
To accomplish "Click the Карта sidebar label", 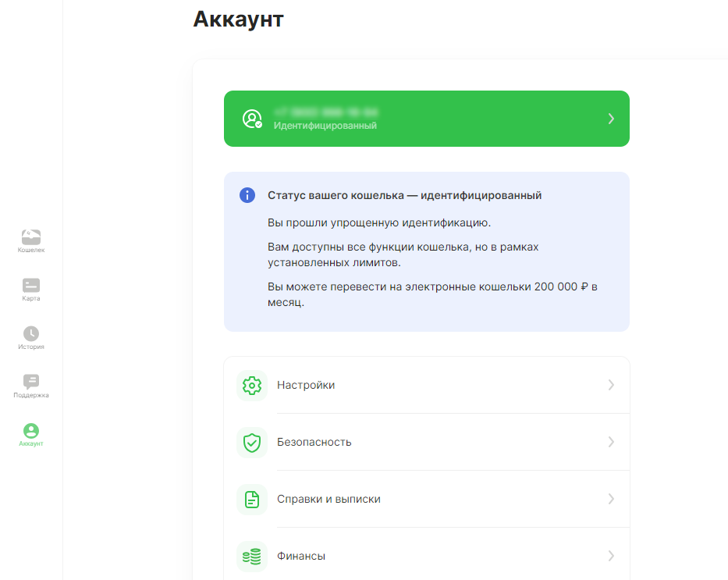I will point(31,298).
